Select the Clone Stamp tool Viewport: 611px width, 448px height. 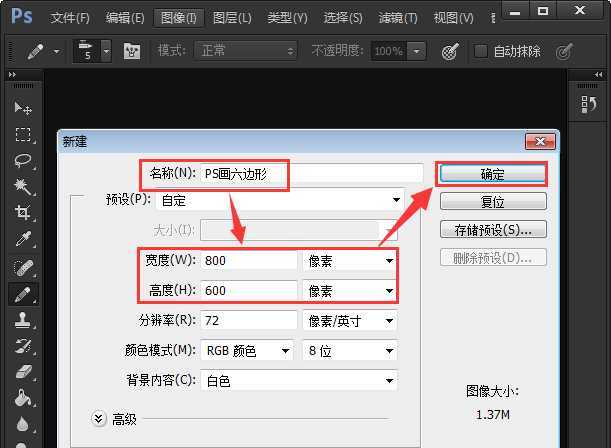23,320
